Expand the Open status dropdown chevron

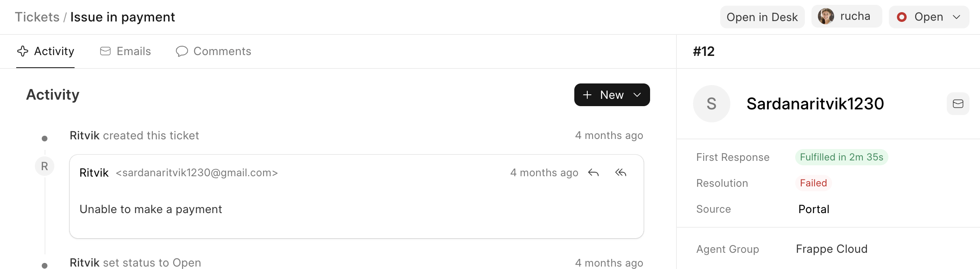click(x=956, y=17)
